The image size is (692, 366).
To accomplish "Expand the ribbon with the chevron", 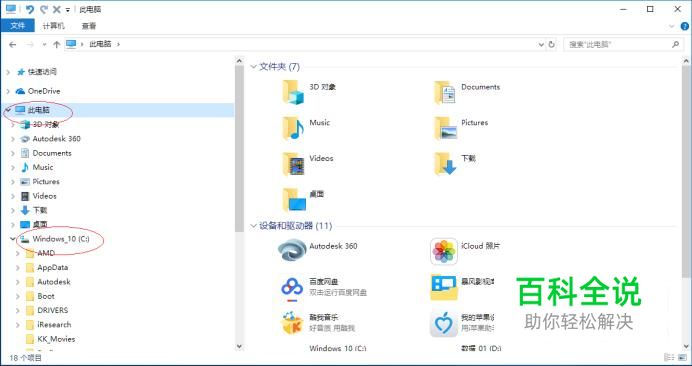I will pyautogui.click(x=672, y=26).
